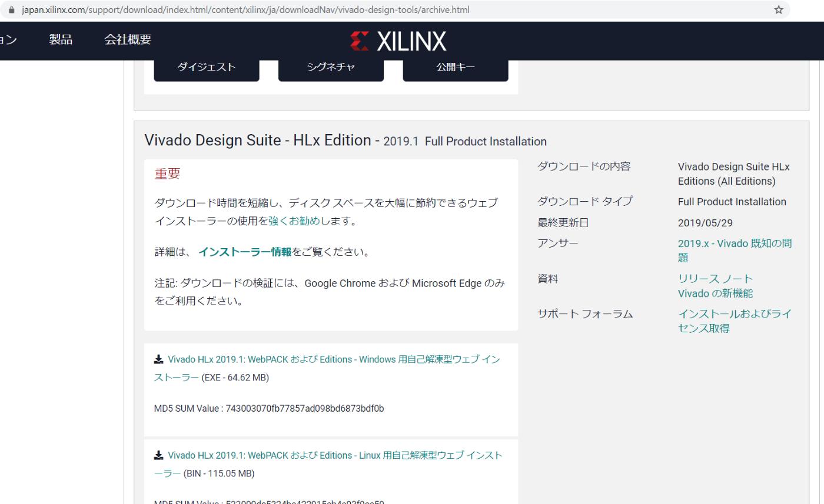Click the アンサー label

[x=558, y=243]
